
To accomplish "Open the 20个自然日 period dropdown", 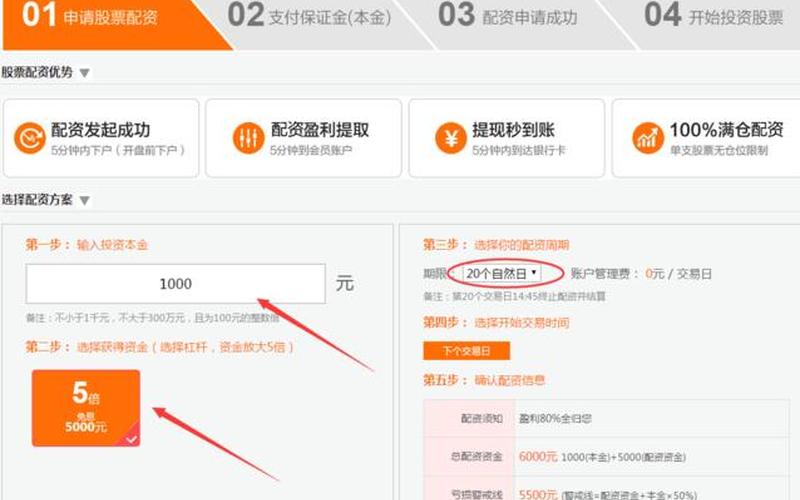I will pyautogui.click(x=502, y=274).
